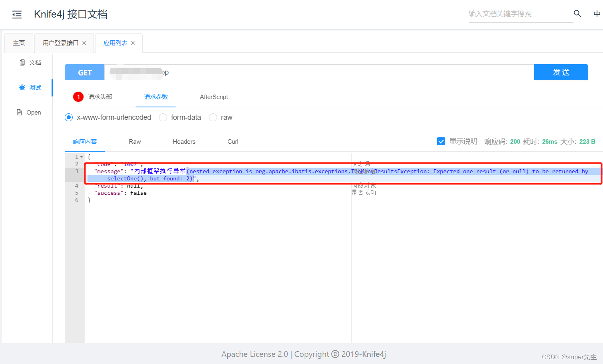The image size is (603, 364).
Task: Open the Headers response tab
Action: click(x=184, y=142)
